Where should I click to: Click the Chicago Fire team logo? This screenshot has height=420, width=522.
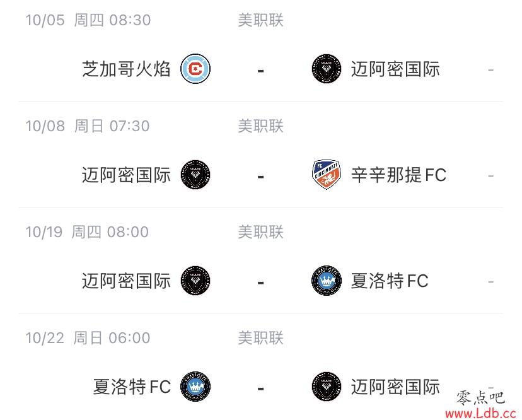(x=195, y=69)
